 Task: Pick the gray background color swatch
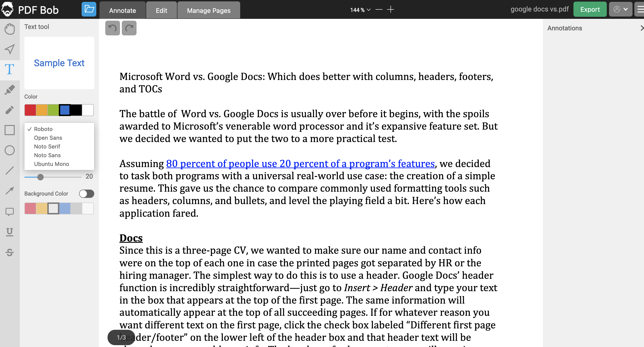76,208
